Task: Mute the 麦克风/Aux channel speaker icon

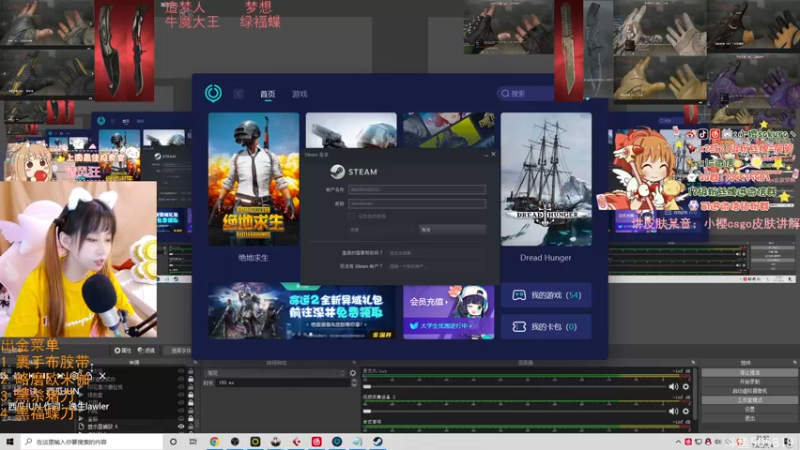Action: (x=673, y=387)
